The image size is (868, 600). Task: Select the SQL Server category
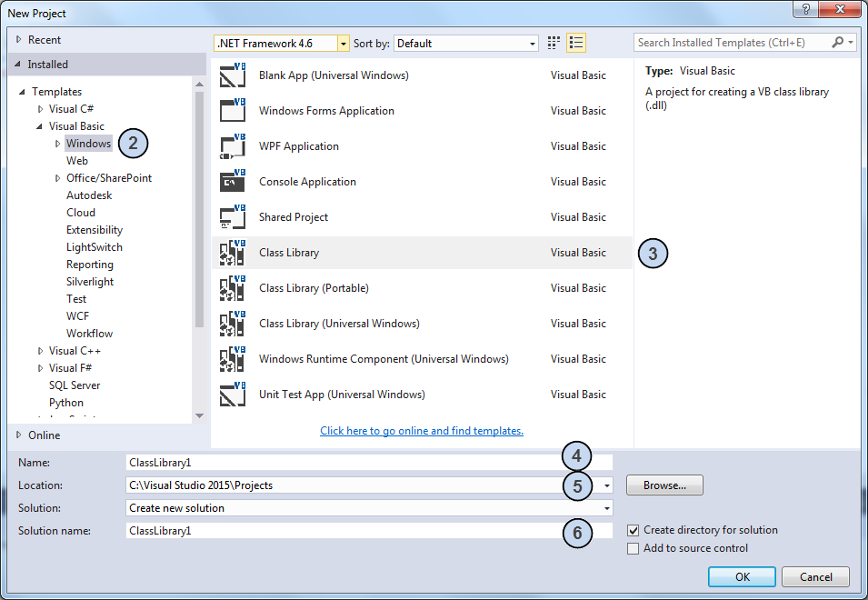[x=75, y=385]
